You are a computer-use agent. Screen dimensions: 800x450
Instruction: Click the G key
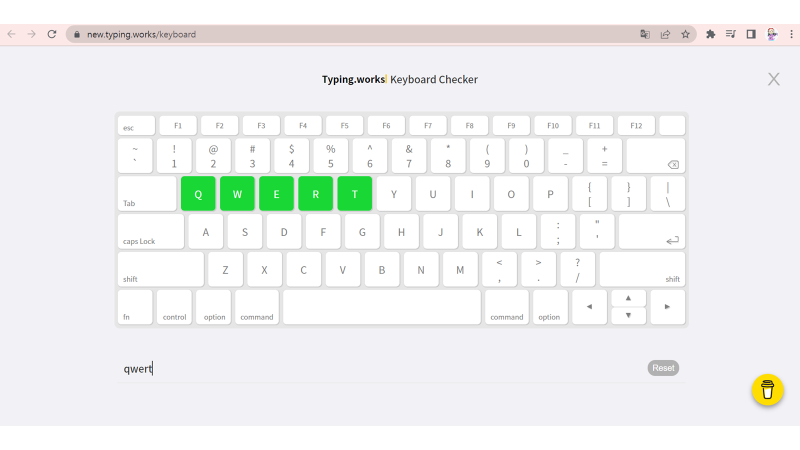(362, 232)
